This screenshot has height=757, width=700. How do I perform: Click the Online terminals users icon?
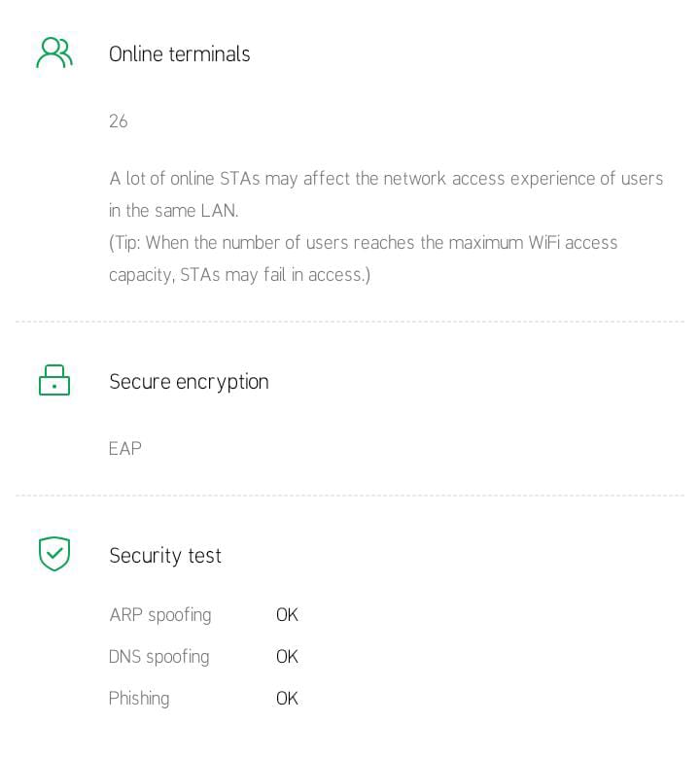[54, 53]
